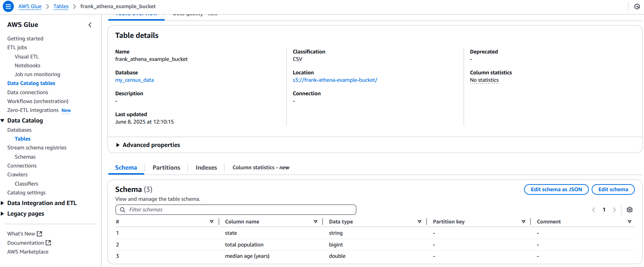644x267 pixels.
Task: Open Column statistics - new tab
Action: 261,167
